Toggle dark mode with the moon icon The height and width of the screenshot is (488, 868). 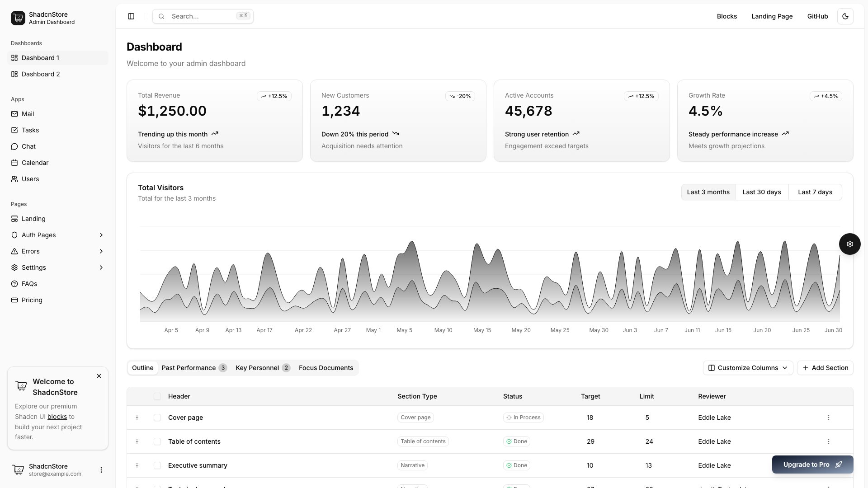[845, 16]
